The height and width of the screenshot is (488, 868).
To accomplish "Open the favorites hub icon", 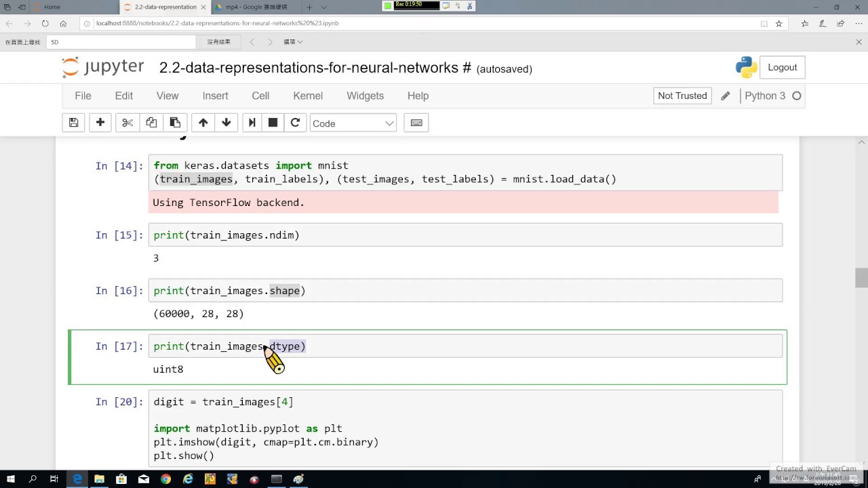I will (805, 23).
